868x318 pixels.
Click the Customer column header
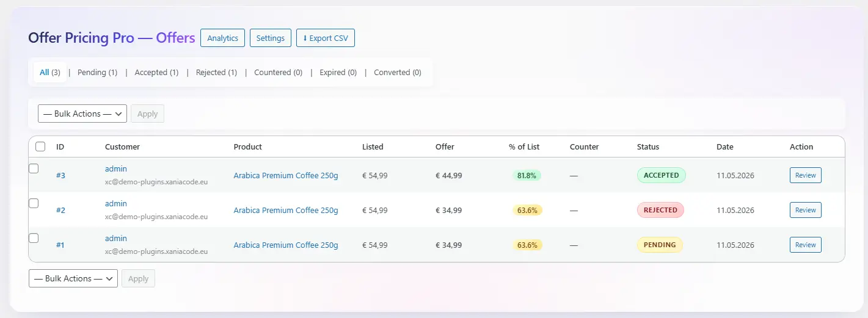tap(122, 146)
